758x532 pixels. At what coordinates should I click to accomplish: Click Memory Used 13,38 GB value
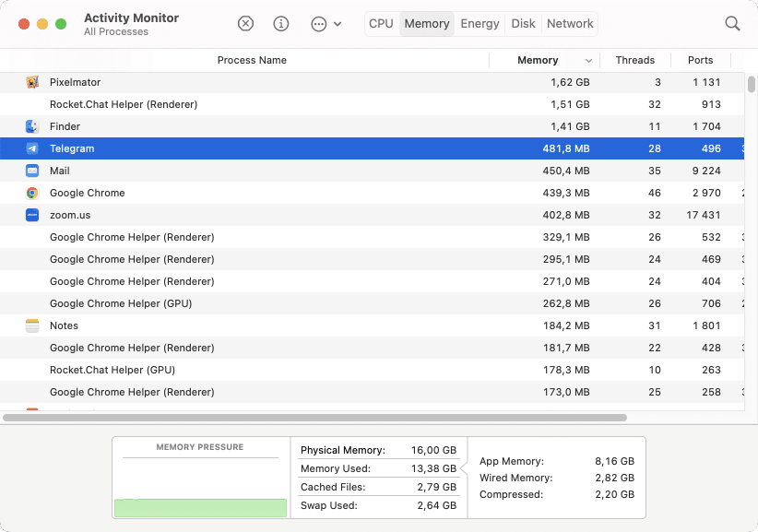click(433, 468)
